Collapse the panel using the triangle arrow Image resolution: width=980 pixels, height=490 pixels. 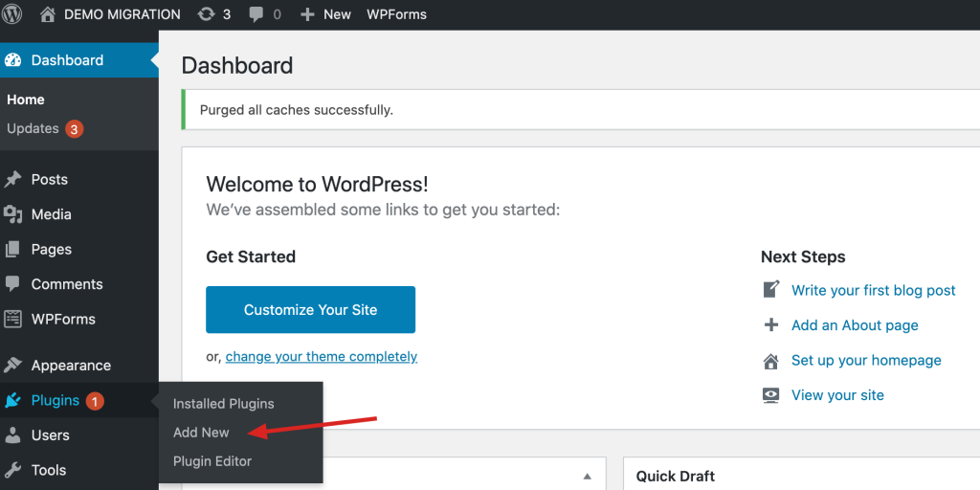tap(588, 477)
